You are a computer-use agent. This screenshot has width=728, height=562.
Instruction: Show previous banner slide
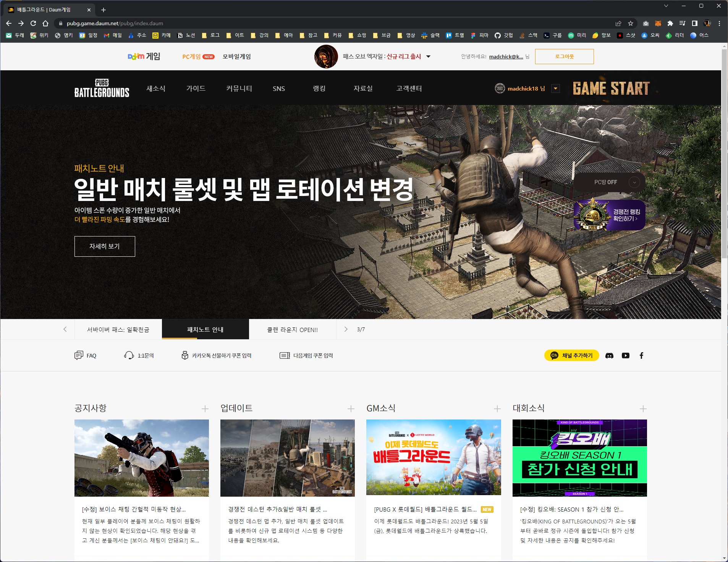coord(65,329)
